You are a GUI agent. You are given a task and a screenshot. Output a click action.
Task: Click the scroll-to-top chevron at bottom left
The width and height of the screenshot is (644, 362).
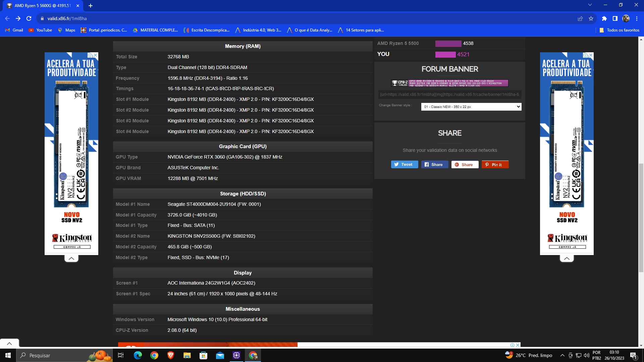point(9,344)
